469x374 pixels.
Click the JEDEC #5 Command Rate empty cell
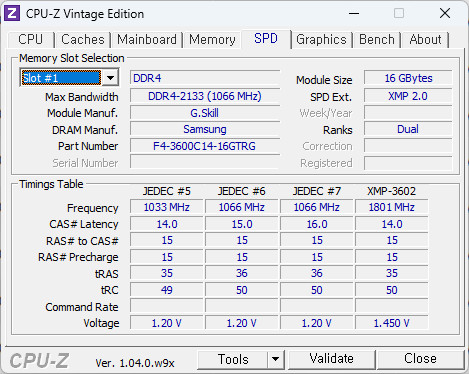tap(167, 306)
